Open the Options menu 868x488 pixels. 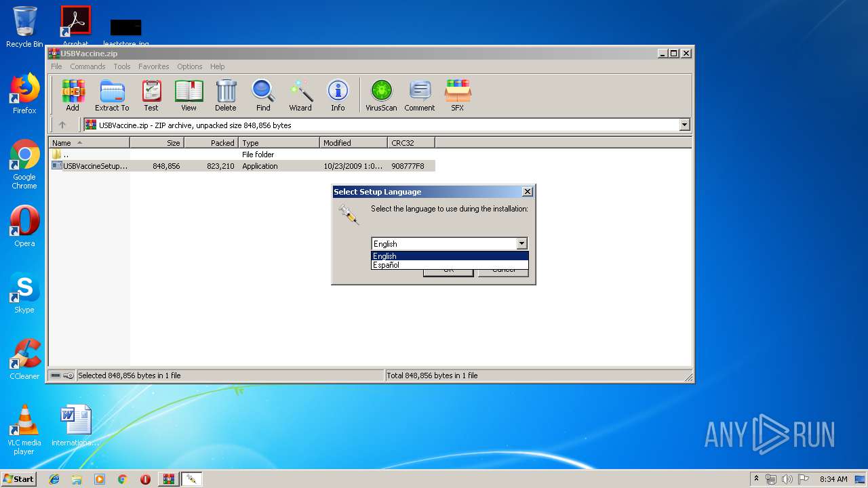190,66
